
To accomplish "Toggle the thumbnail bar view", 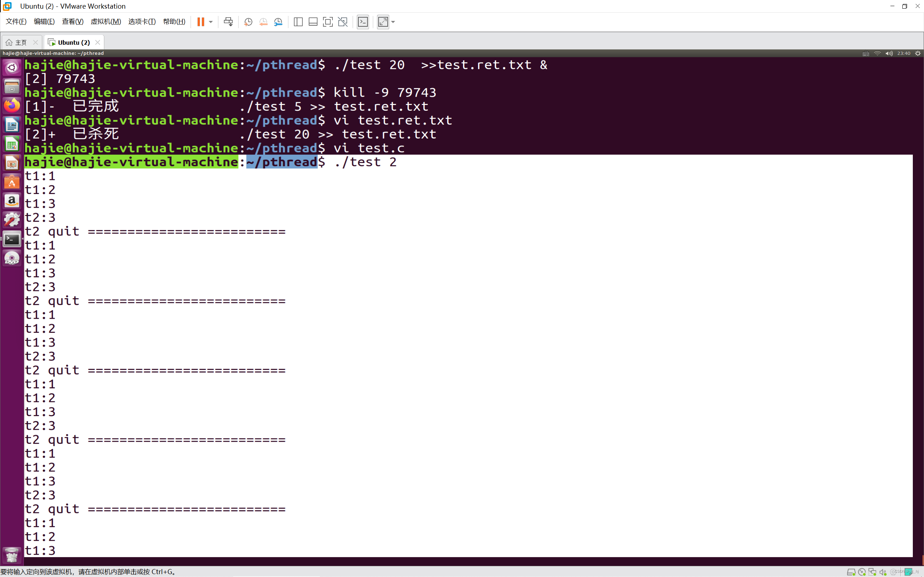I will [313, 22].
